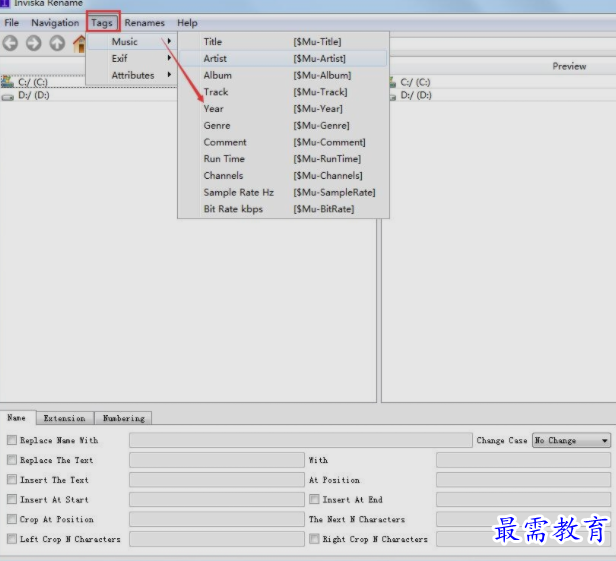Enable the Insert The Text checkbox

coord(12,479)
